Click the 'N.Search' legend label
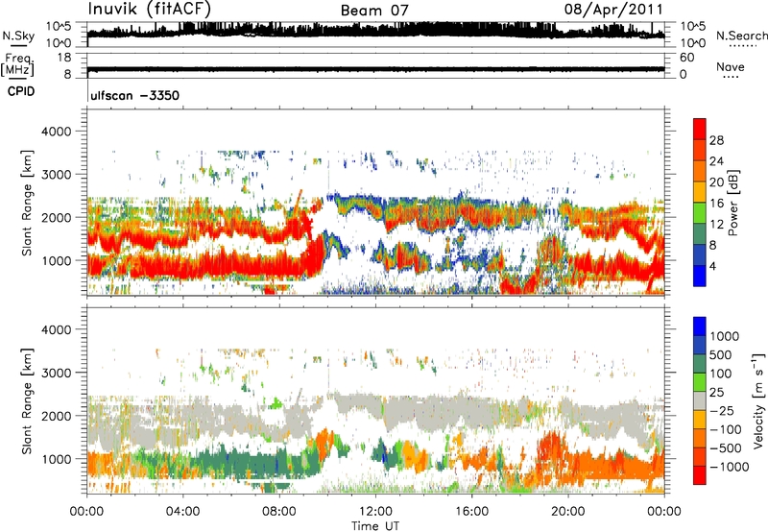The height and width of the screenshot is (532, 768). tap(741, 36)
